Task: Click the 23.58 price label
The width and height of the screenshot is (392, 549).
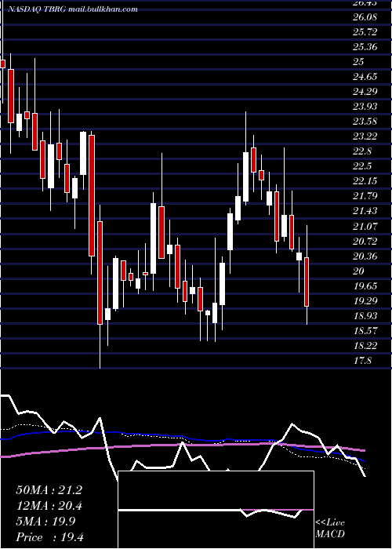Action: coord(365,122)
